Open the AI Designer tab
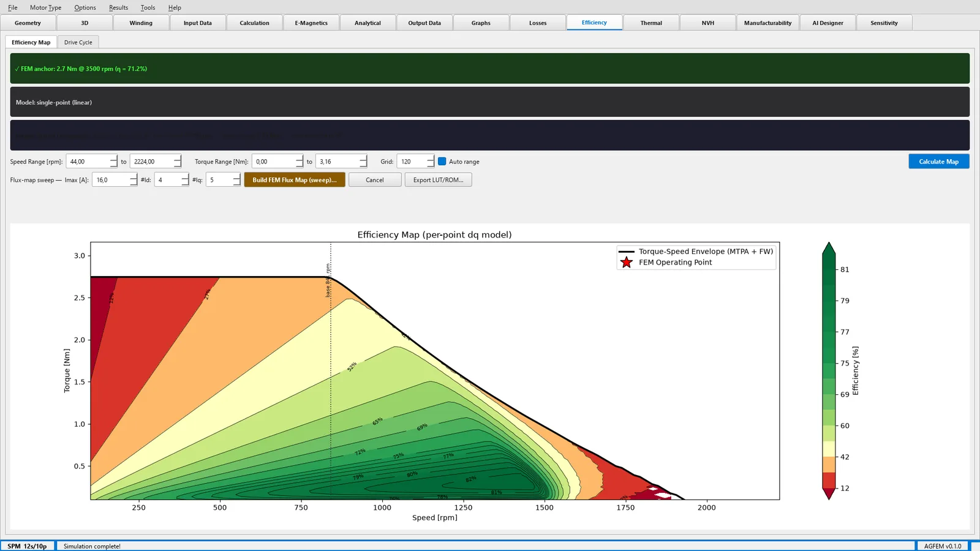The width and height of the screenshot is (980, 551). [827, 23]
